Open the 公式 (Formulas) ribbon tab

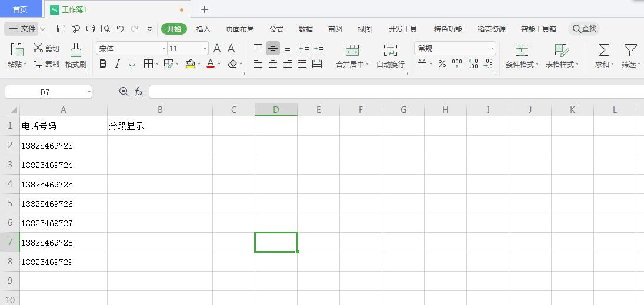coord(276,29)
